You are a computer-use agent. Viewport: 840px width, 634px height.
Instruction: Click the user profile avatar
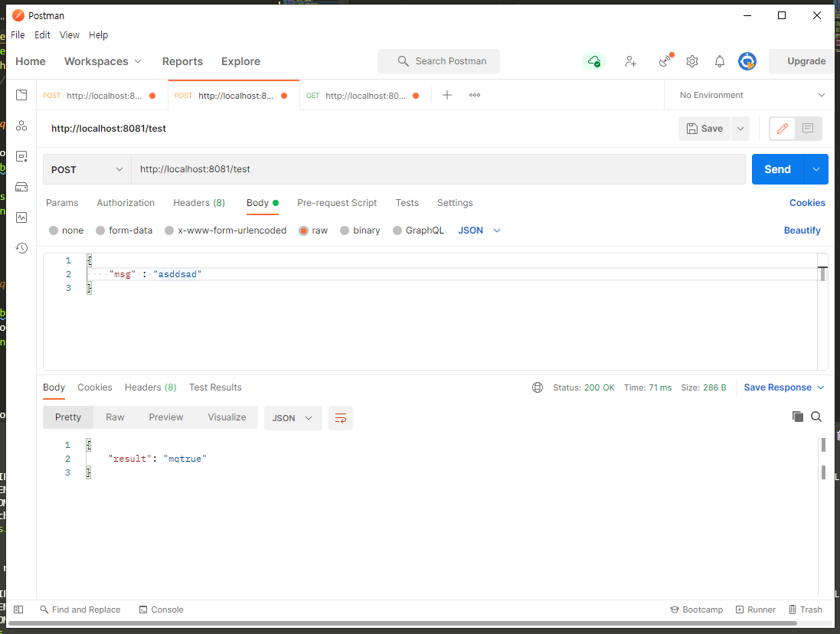tap(747, 61)
